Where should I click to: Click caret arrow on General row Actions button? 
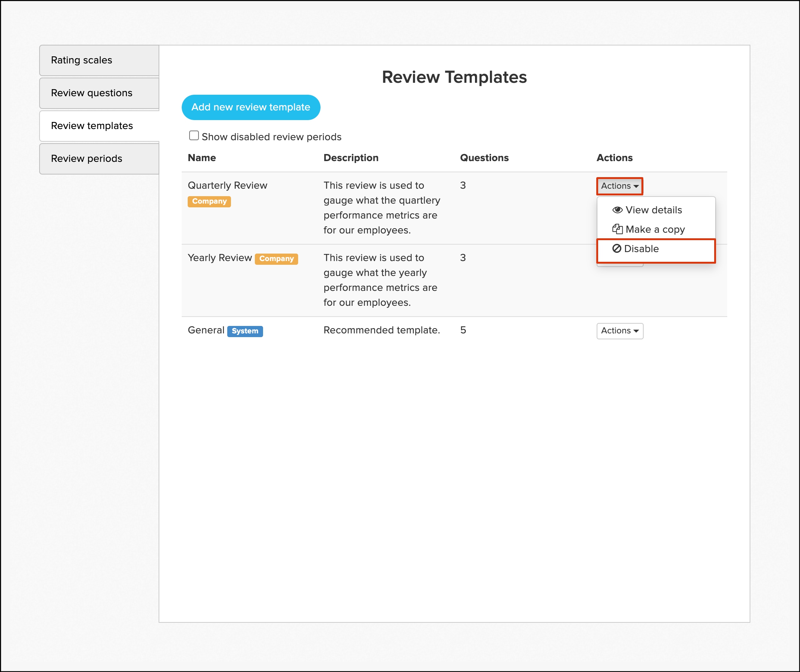pyautogui.click(x=636, y=331)
